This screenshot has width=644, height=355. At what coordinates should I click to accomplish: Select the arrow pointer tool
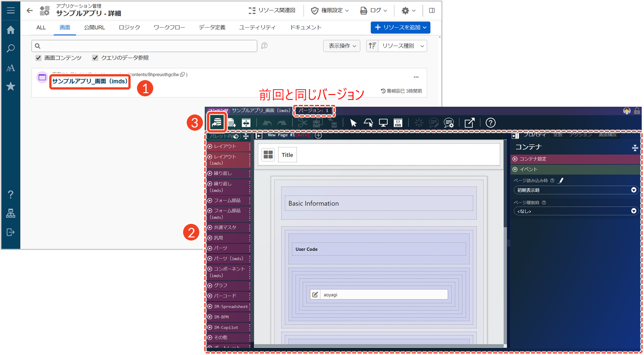353,123
